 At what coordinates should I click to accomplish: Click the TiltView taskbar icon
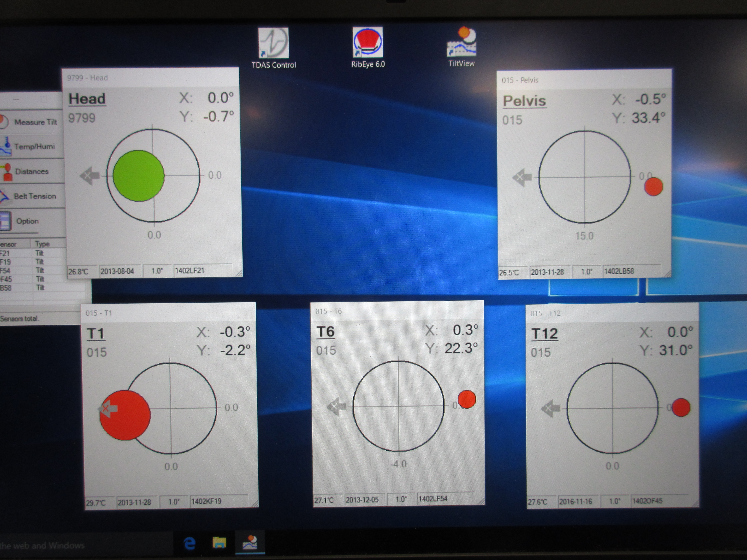coord(250,542)
